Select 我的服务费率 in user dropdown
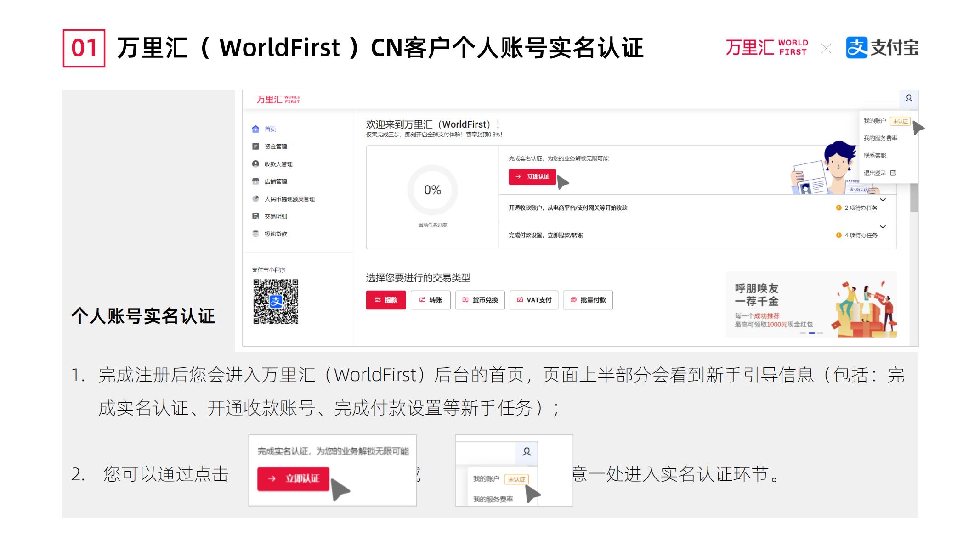Screen dimensions: 980x551 880,138
